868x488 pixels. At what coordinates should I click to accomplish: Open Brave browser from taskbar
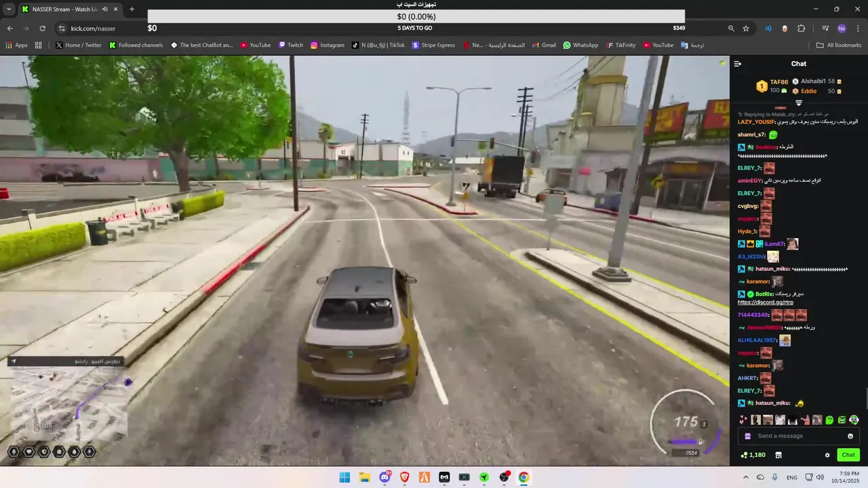(405, 477)
